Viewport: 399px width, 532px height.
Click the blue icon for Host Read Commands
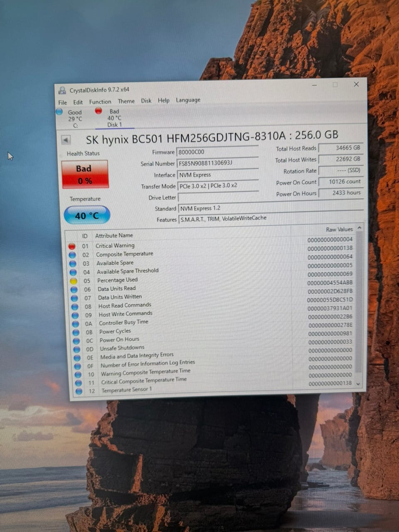tap(75, 307)
